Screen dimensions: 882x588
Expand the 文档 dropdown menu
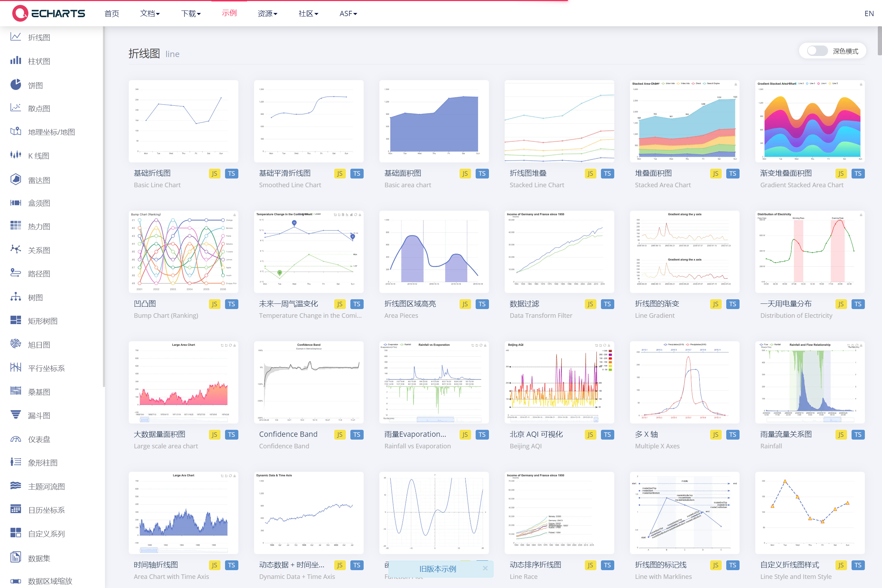pyautogui.click(x=150, y=14)
